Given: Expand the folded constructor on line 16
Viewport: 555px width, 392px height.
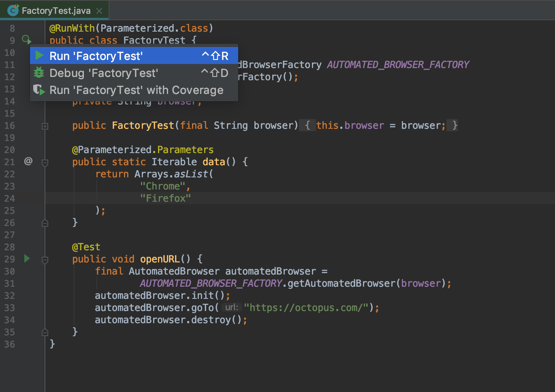Looking at the screenshot, I should click(x=45, y=126).
